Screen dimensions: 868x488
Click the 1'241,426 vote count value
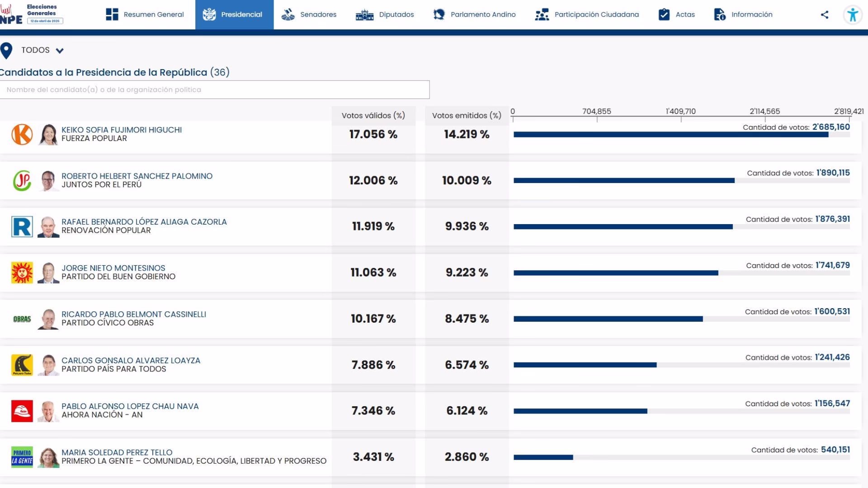tap(832, 357)
